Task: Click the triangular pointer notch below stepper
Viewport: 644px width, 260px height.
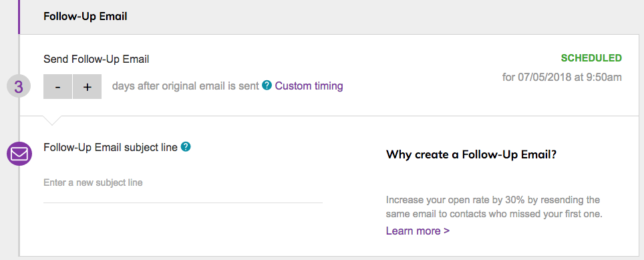Action: [x=53, y=120]
